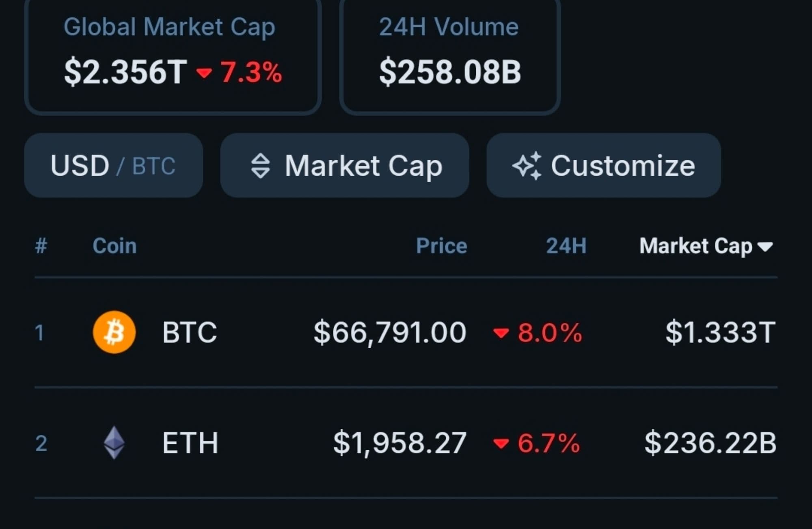The height and width of the screenshot is (529, 812).
Task: Switch currency display to BTC
Action: 154,166
